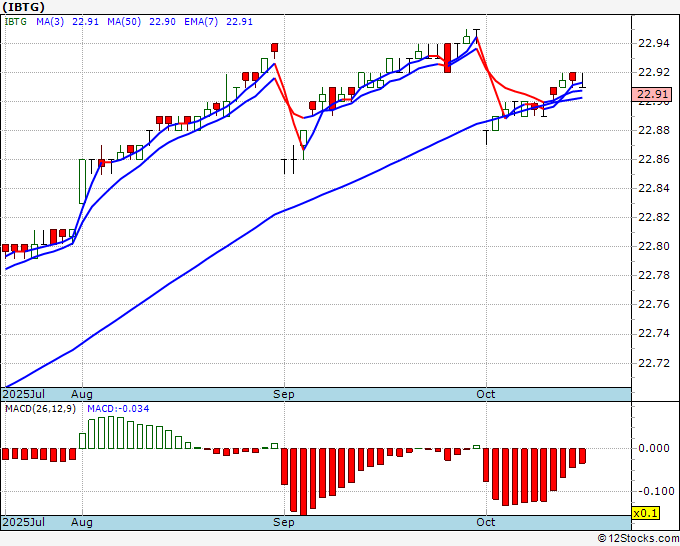The height and width of the screenshot is (546, 680).
Task: Click the Oct label on MACD axis
Action: [x=486, y=522]
